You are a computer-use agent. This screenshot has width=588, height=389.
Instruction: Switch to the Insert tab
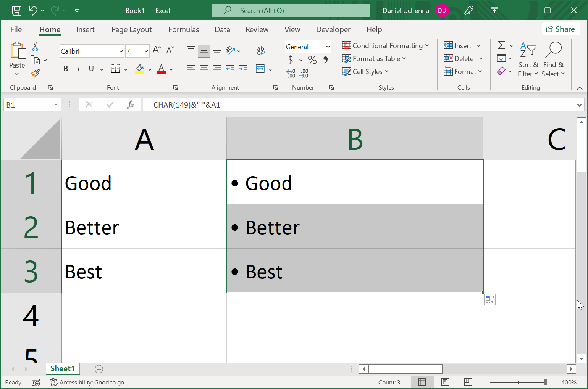[85, 29]
